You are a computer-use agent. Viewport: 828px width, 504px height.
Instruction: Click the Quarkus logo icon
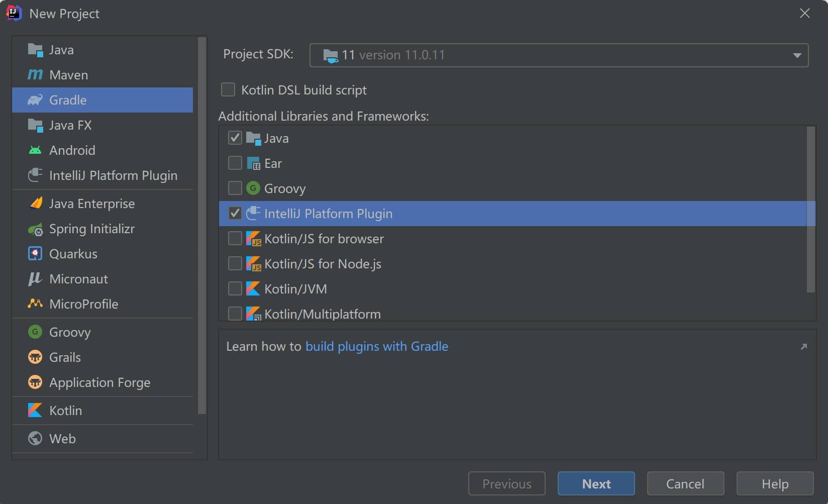pos(35,254)
